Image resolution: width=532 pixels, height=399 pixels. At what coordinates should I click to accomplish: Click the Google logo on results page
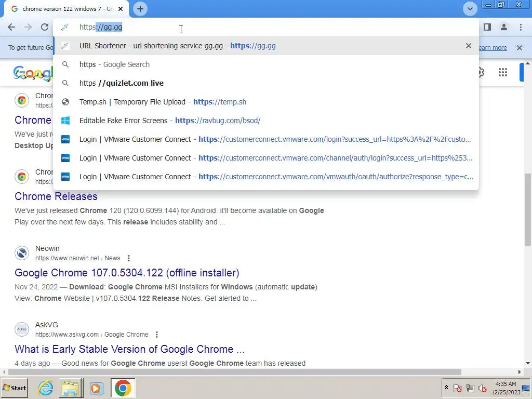point(33,73)
